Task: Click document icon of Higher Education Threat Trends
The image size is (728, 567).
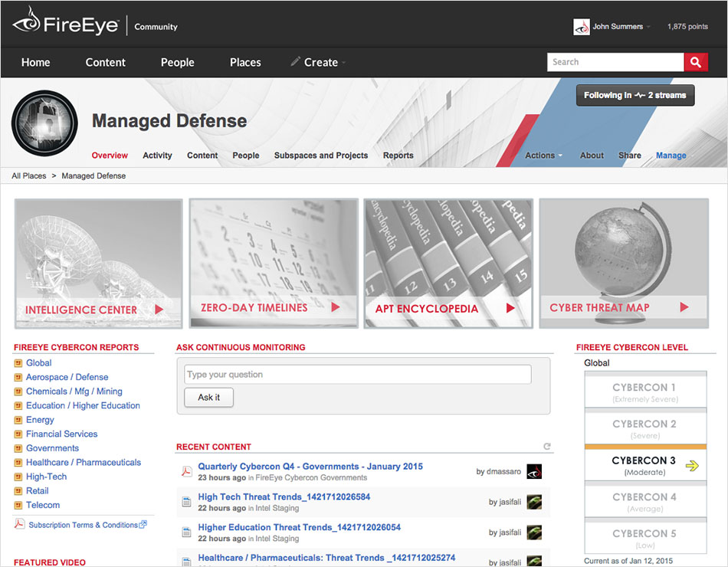Action: [186, 533]
